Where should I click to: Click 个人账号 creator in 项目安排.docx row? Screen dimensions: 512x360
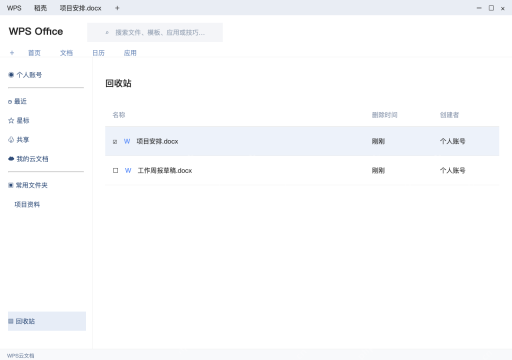452,141
